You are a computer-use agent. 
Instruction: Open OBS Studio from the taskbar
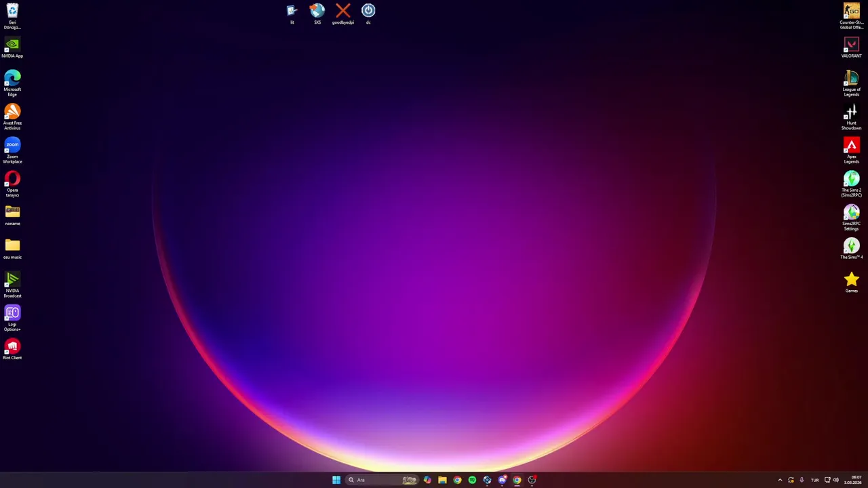click(532, 480)
